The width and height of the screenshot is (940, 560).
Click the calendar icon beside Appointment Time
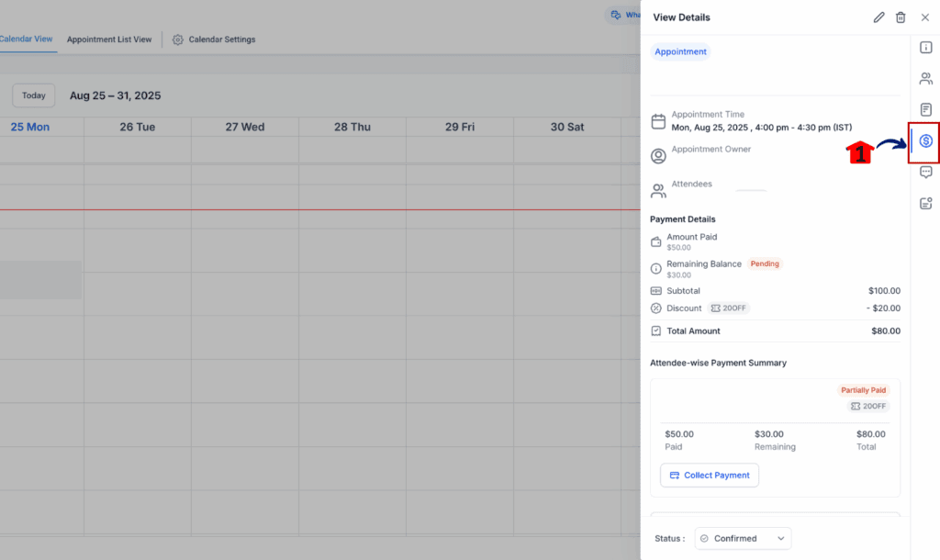pos(658,122)
